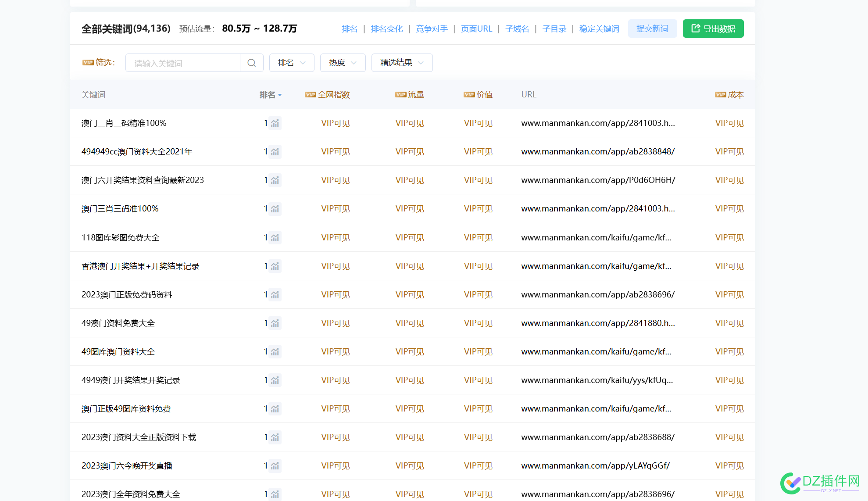Viewport: 868px width, 501px height.
Task: Click 价值 VIP可见 for 49图库澳门资料大全
Action: point(478,352)
